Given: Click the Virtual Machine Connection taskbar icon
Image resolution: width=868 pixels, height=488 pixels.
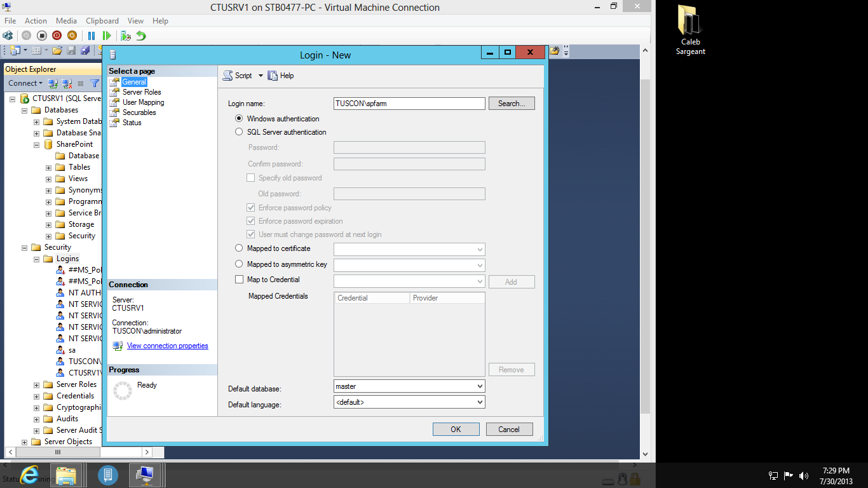Looking at the screenshot, I should point(146,475).
